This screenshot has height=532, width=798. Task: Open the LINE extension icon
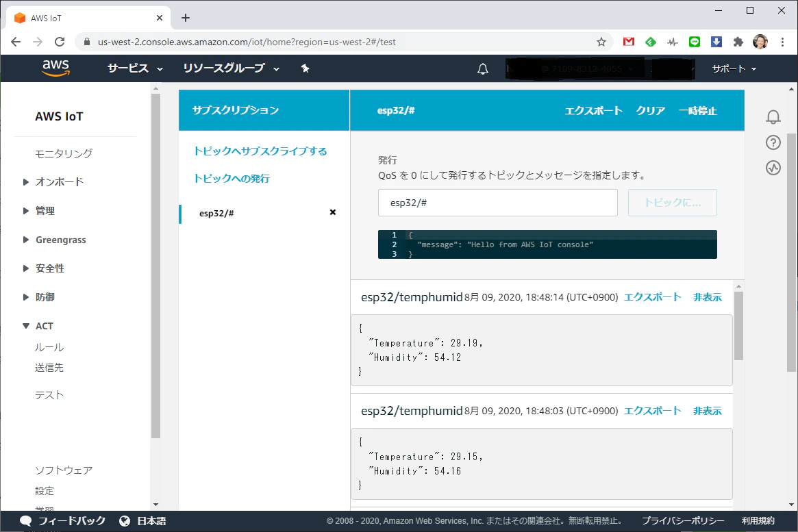coord(694,42)
